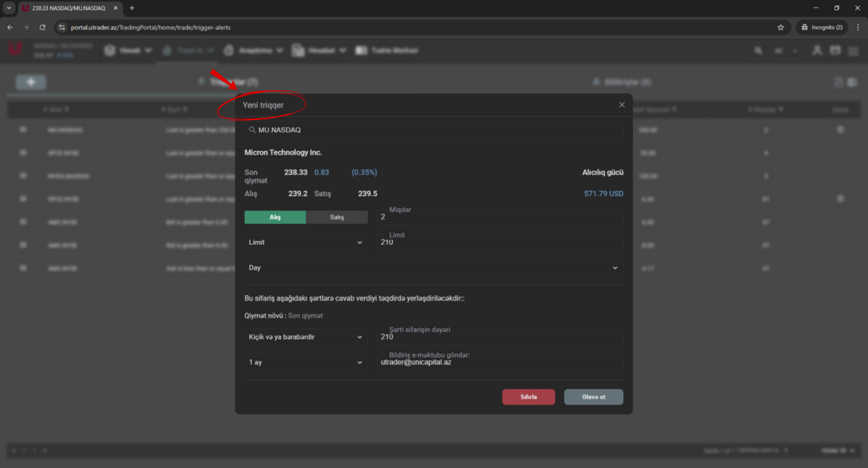Open Chrome three-dot menu

click(858, 27)
